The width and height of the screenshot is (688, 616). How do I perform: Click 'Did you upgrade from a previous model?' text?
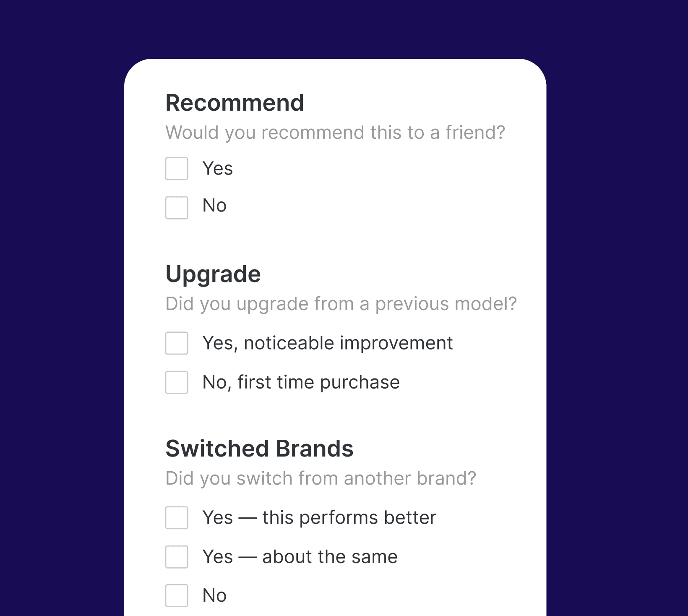[x=342, y=304]
